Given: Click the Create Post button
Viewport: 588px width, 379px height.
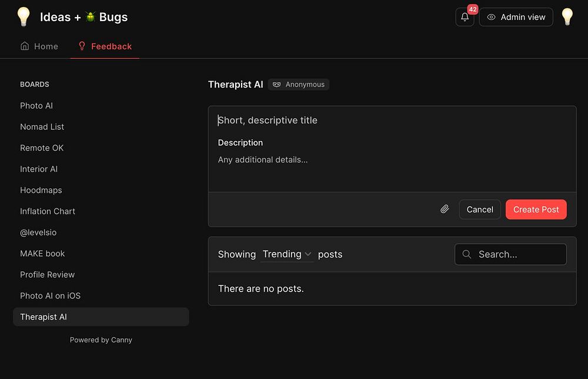Looking at the screenshot, I should coord(536,209).
